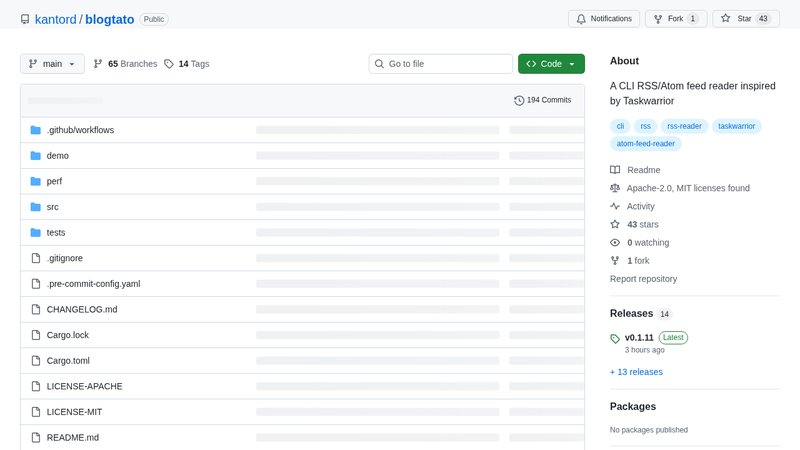Click the Notifications bell button

point(604,19)
